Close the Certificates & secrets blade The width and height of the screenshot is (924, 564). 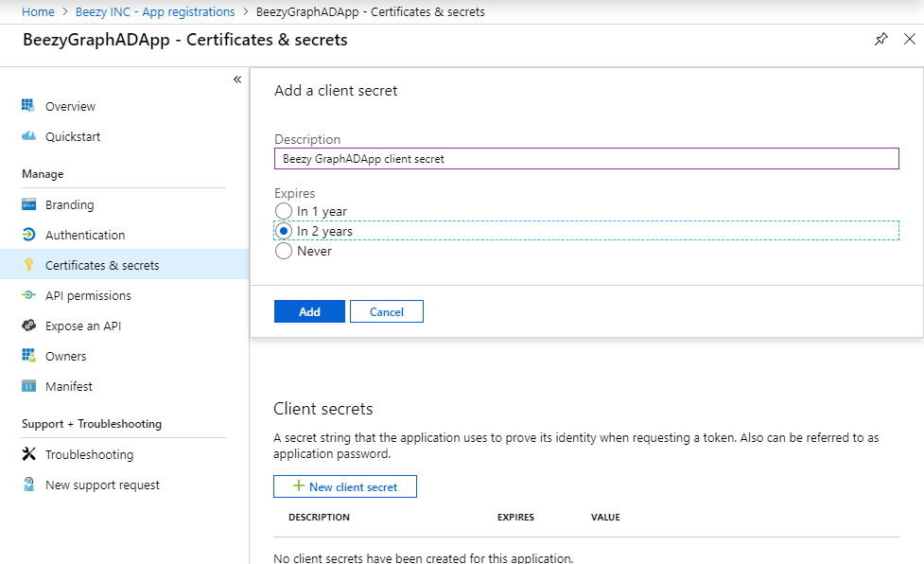[910, 39]
